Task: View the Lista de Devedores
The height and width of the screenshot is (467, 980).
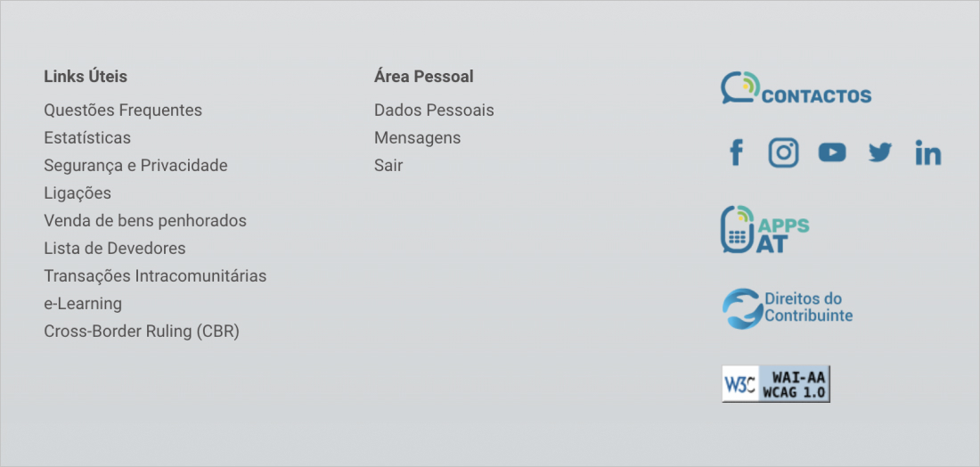Action: (x=115, y=249)
